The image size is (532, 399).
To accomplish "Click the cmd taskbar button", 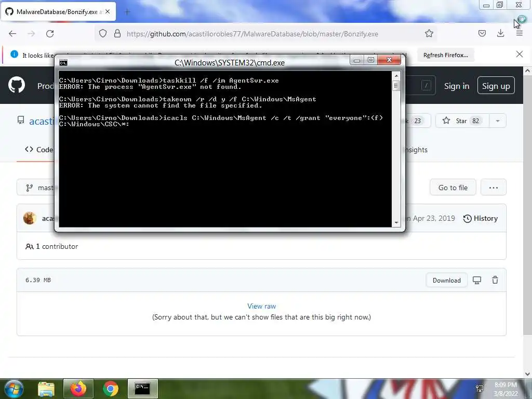I will click(142, 389).
